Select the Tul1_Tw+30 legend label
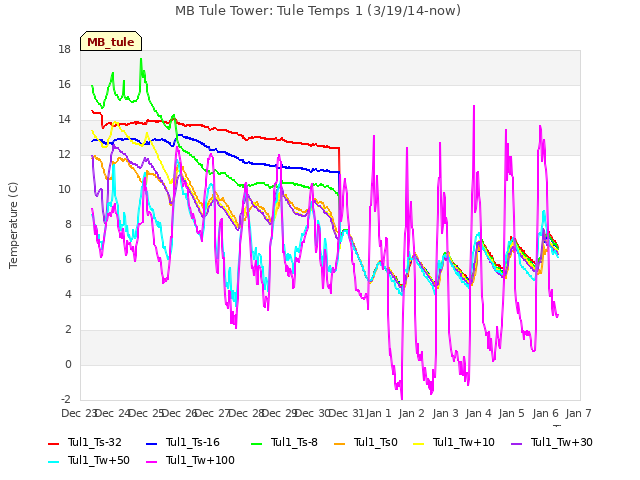Viewport: 640px width, 480px height. click(562, 442)
